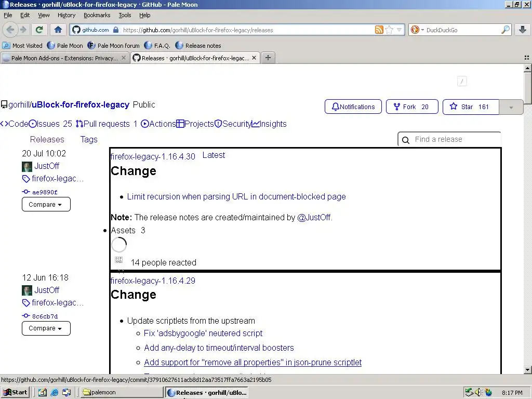Open the Bookmarks menu
This screenshot has height=399, width=532.
coord(97,15)
